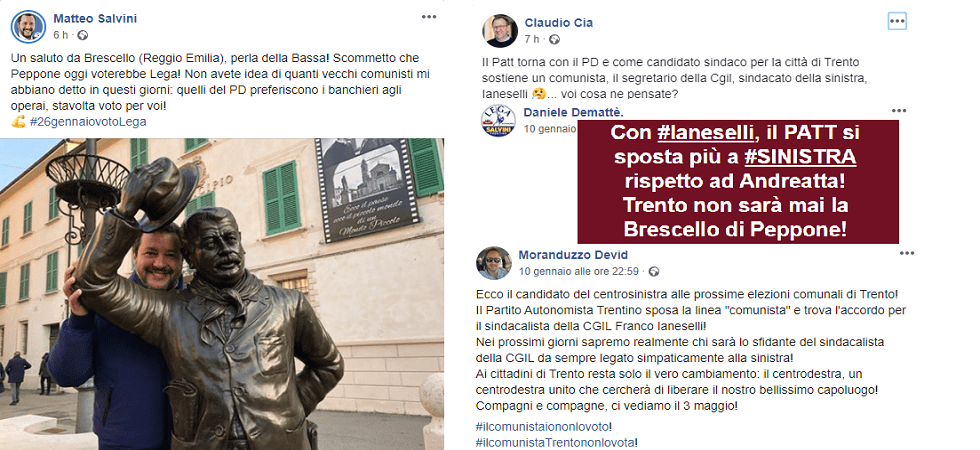Click the public globe icon beside 7 h
Viewport: 980px width, 450px height.
coord(554,39)
